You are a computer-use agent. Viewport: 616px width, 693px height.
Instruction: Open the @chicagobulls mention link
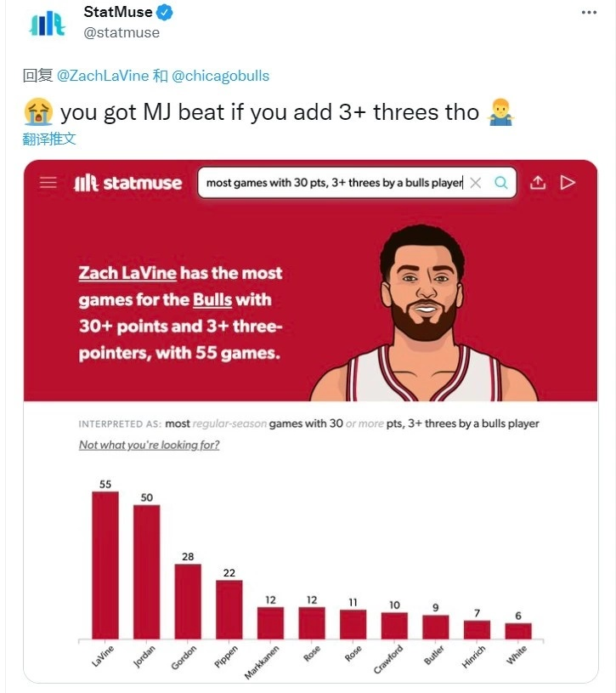[x=220, y=76]
